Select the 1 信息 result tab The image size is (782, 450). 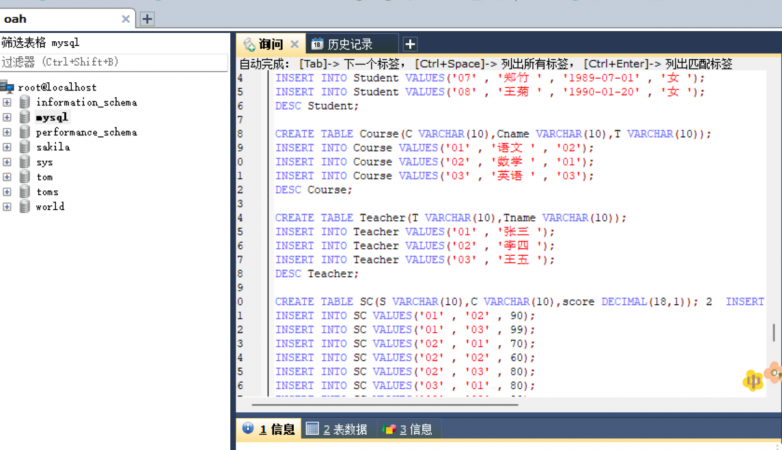point(269,429)
